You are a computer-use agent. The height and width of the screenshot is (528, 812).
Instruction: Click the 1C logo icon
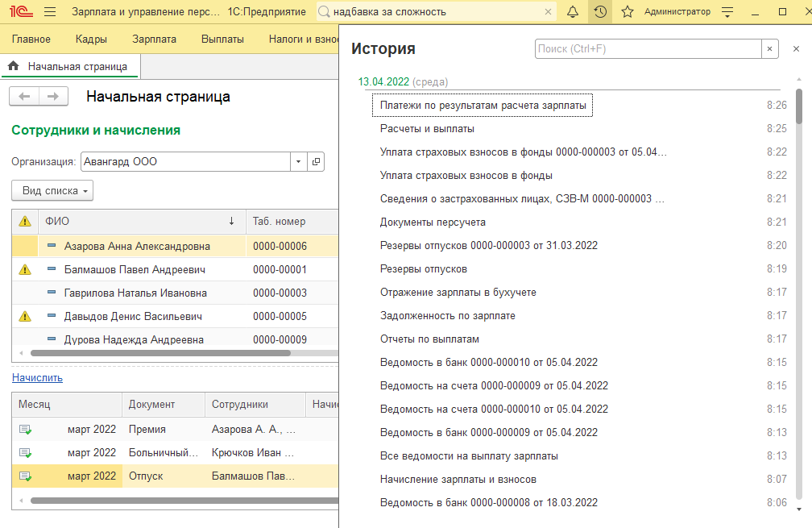click(20, 12)
